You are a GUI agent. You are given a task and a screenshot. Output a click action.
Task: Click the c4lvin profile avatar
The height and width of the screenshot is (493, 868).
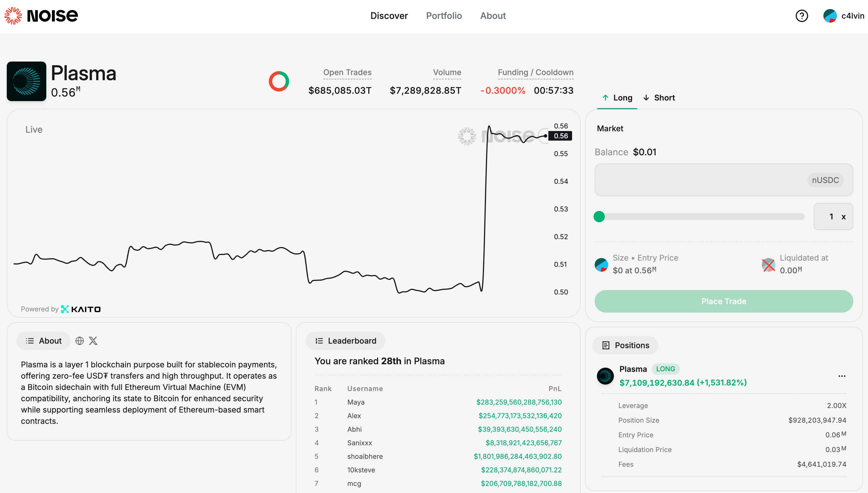click(x=830, y=16)
